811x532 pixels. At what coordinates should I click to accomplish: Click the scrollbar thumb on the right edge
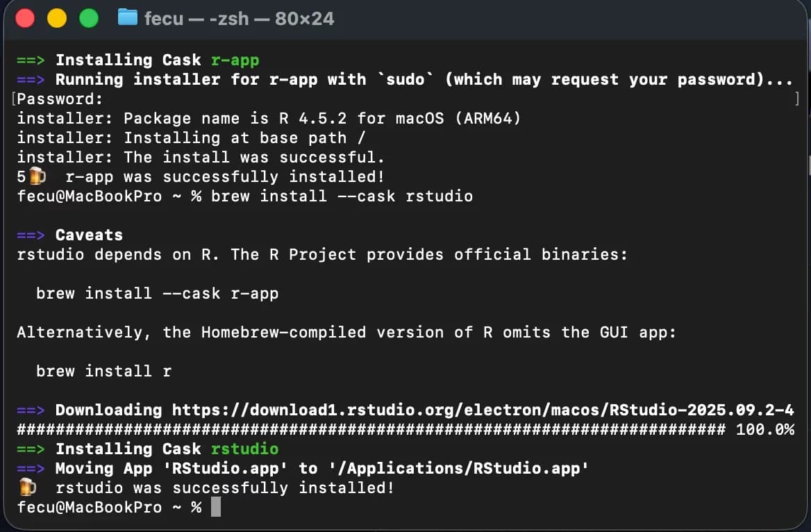808,163
